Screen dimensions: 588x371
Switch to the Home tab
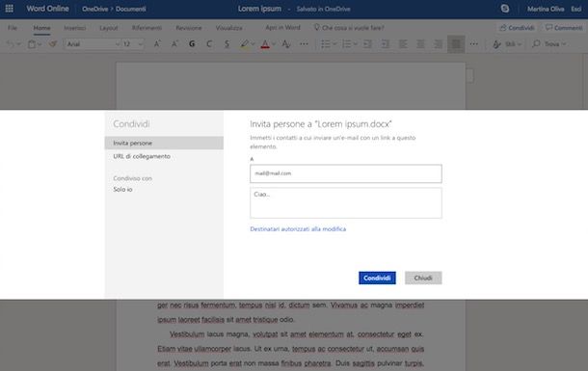pyautogui.click(x=41, y=28)
